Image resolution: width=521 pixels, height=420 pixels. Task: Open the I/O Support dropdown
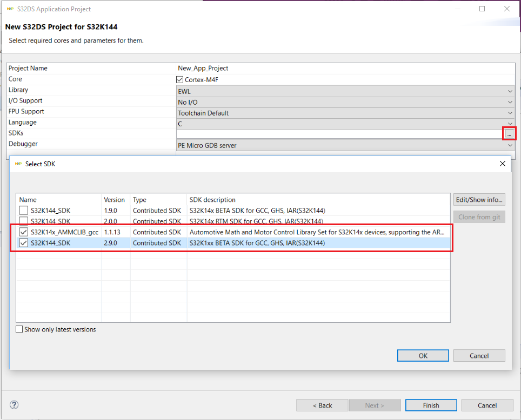[345, 102]
